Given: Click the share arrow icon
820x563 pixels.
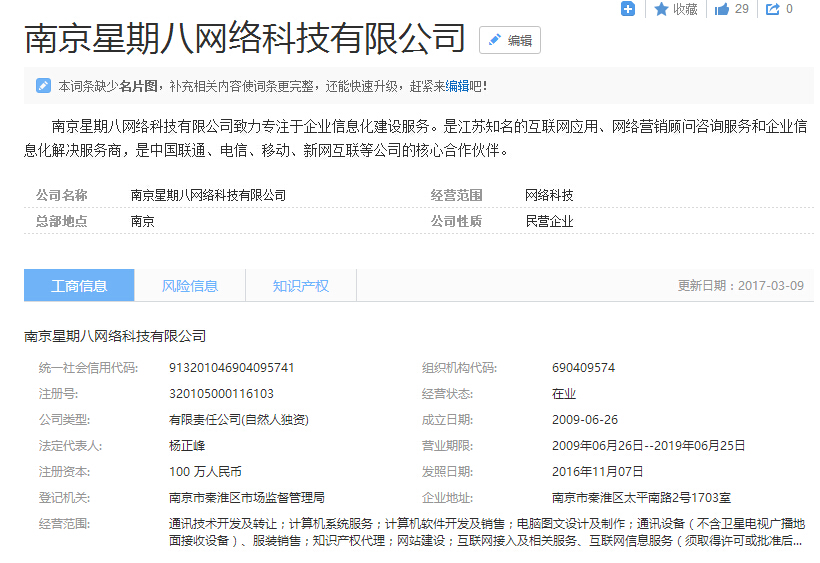Looking at the screenshot, I should [x=772, y=9].
